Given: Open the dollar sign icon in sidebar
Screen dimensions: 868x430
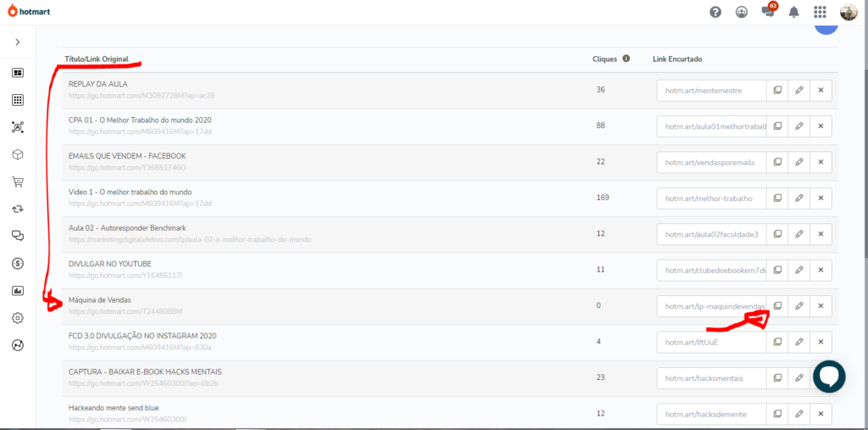Looking at the screenshot, I should (18, 263).
